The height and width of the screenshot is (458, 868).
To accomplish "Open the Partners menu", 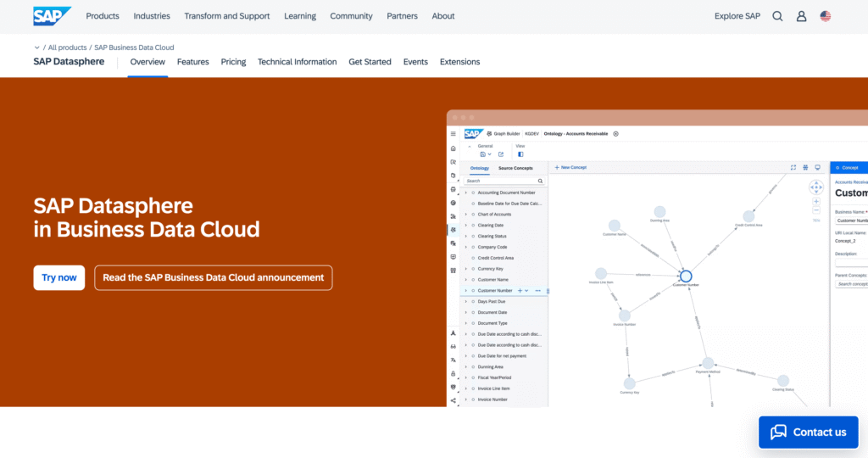I will 402,16.
